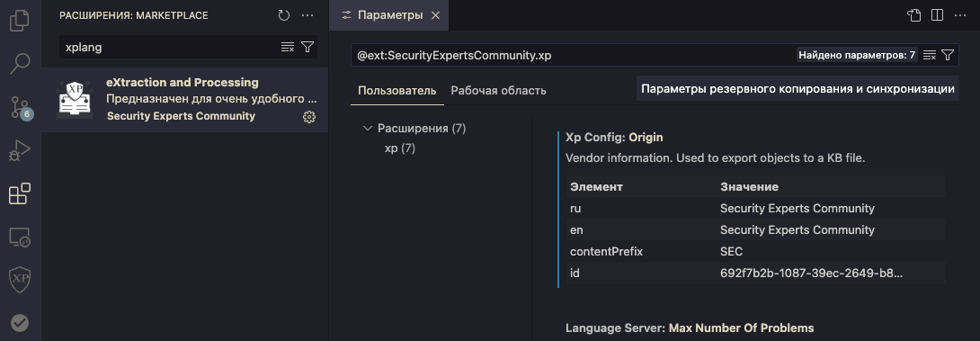980x341 pixels.
Task: Open the Extensions view icon
Action: [20, 193]
